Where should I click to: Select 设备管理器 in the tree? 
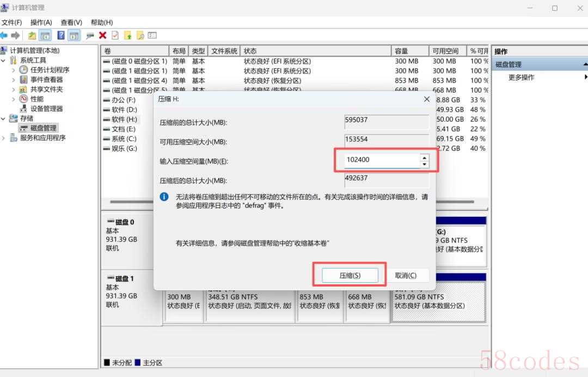tap(46, 108)
